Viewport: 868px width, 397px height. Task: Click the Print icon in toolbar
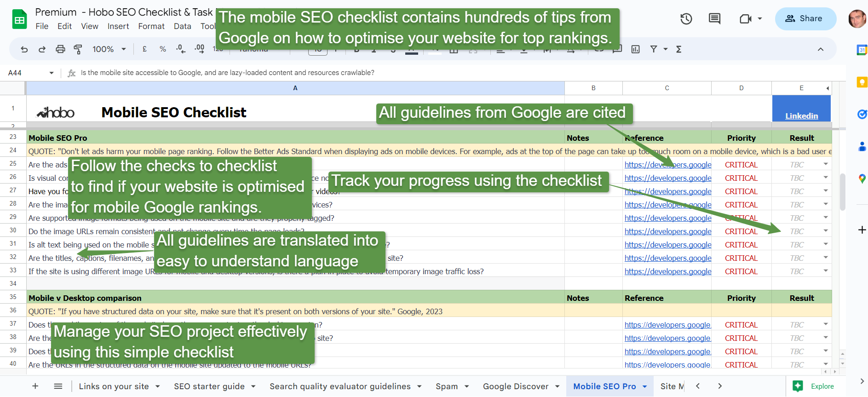click(x=60, y=49)
